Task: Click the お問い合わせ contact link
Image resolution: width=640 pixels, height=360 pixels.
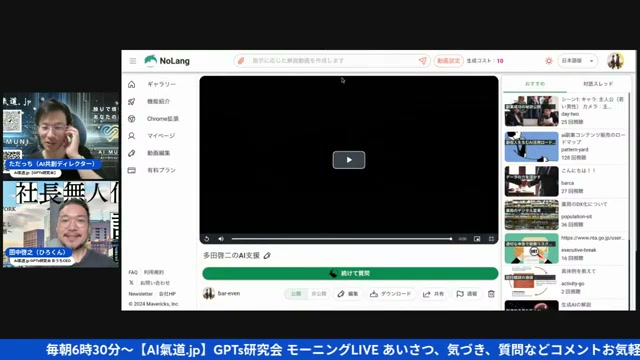Action: (x=155, y=283)
